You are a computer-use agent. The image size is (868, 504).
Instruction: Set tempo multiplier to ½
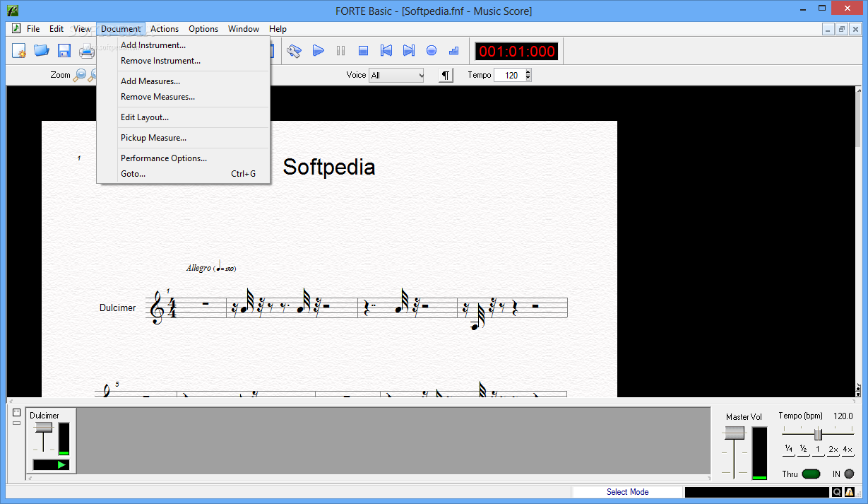tap(804, 450)
